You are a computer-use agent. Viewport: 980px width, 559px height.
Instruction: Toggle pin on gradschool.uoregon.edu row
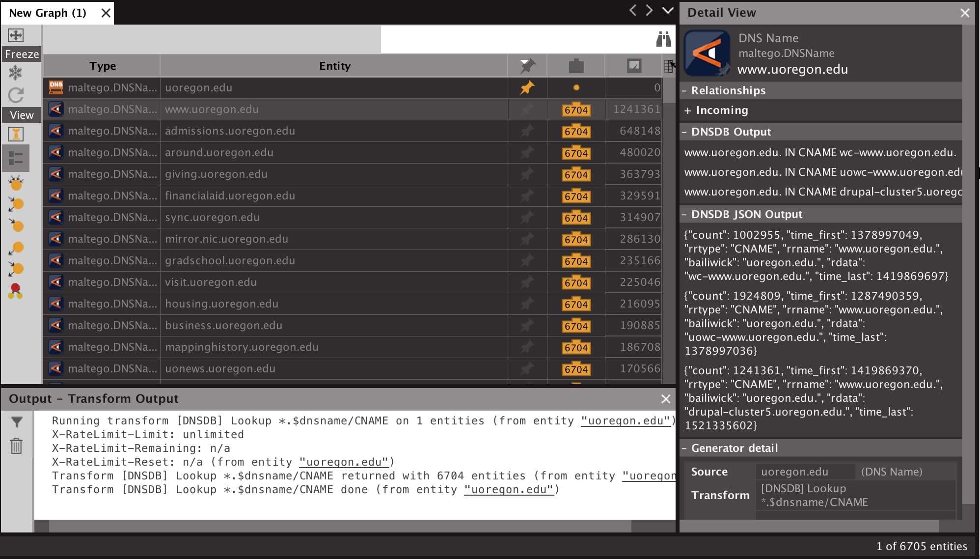pyautogui.click(x=527, y=260)
